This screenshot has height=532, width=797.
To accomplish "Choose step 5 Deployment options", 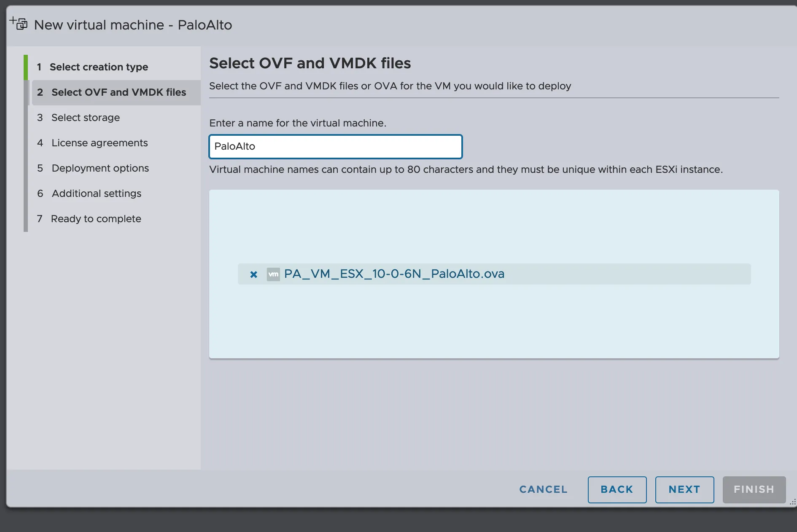I will (x=100, y=168).
